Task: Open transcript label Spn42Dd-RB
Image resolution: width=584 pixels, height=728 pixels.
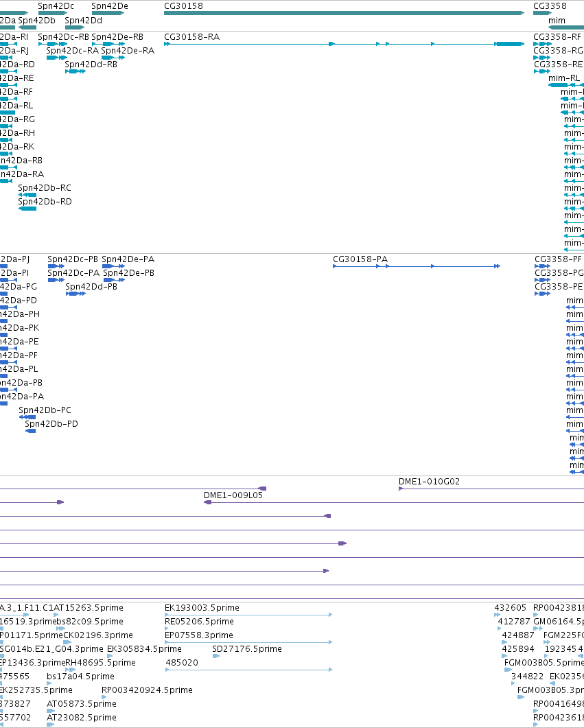Action: click(91, 64)
